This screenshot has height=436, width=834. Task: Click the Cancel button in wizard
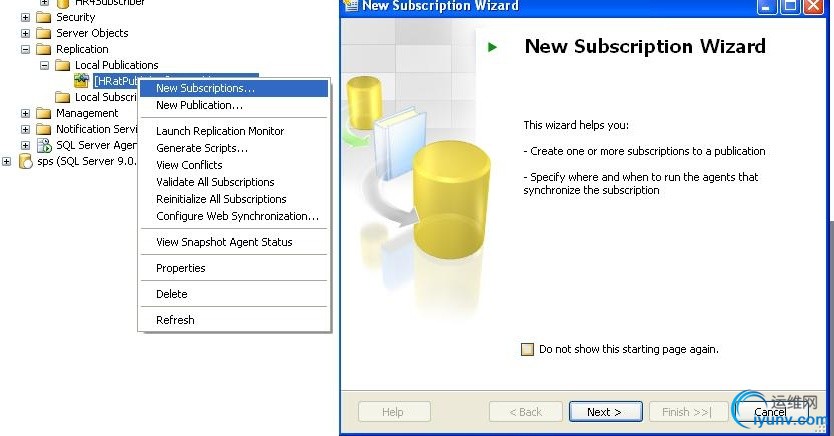(770, 412)
